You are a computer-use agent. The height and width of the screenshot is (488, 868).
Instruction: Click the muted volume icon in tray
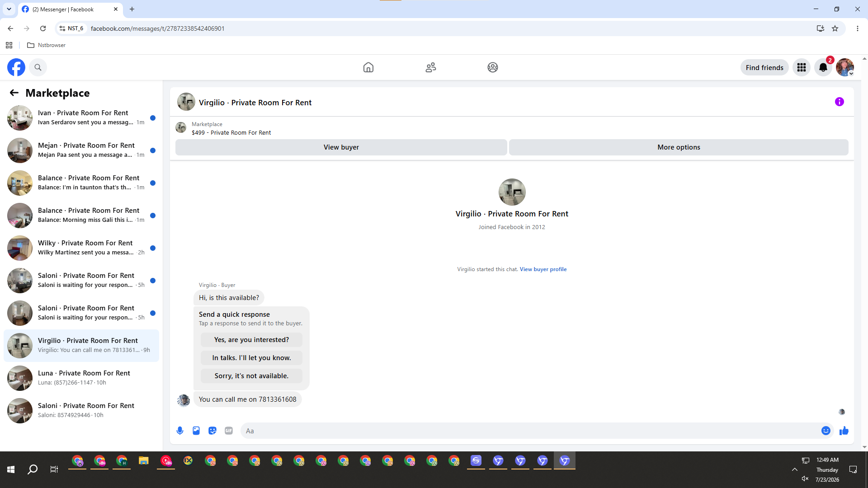point(805,479)
